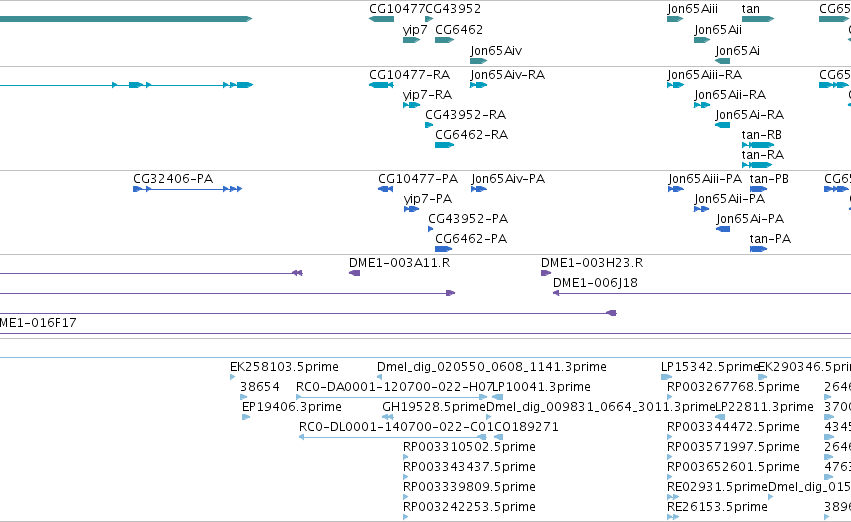The image size is (851, 522).
Task: Select transcript Jon65Ai-RA
Action: click(750, 114)
